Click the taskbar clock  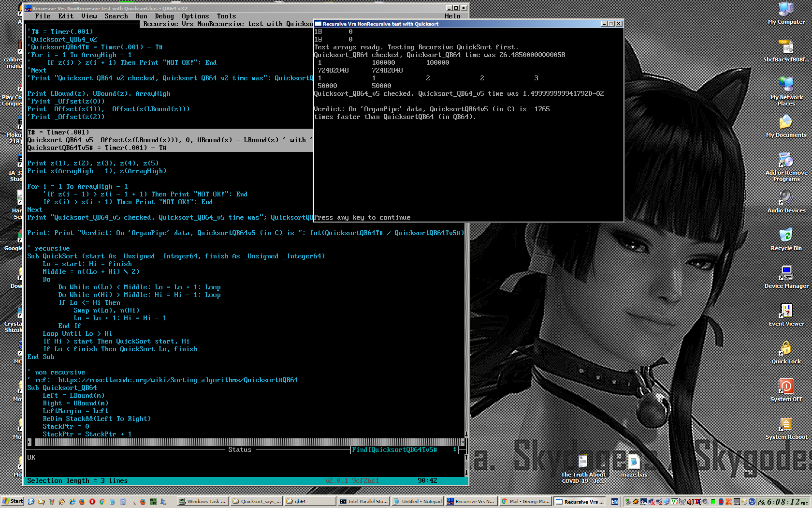(784, 502)
